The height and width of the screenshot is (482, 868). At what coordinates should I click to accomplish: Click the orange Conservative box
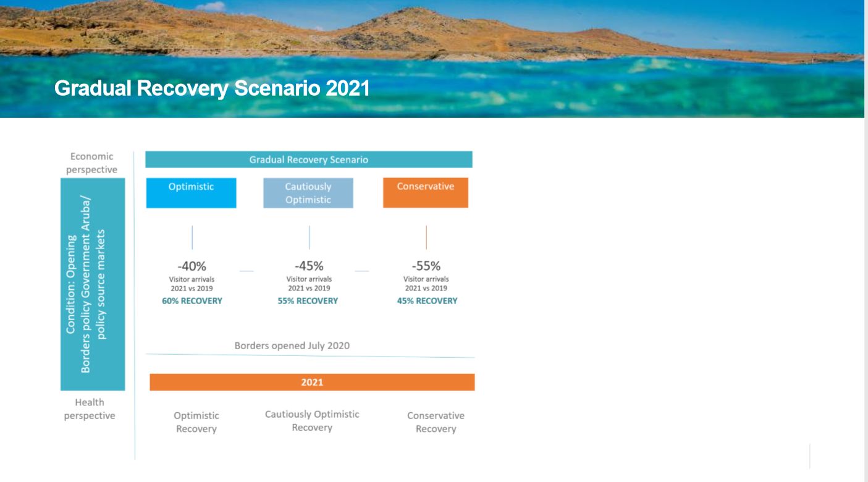click(426, 193)
